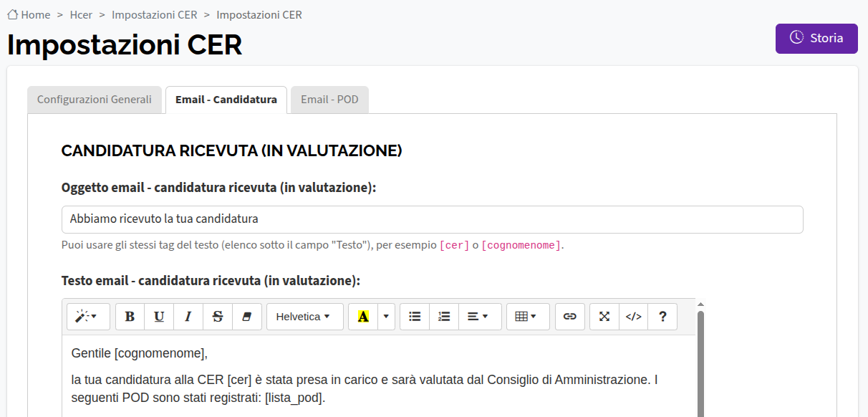Open the first Impostazioni CER breadcrumb
Viewport: 868px width, 417px height.
pyautogui.click(x=155, y=14)
